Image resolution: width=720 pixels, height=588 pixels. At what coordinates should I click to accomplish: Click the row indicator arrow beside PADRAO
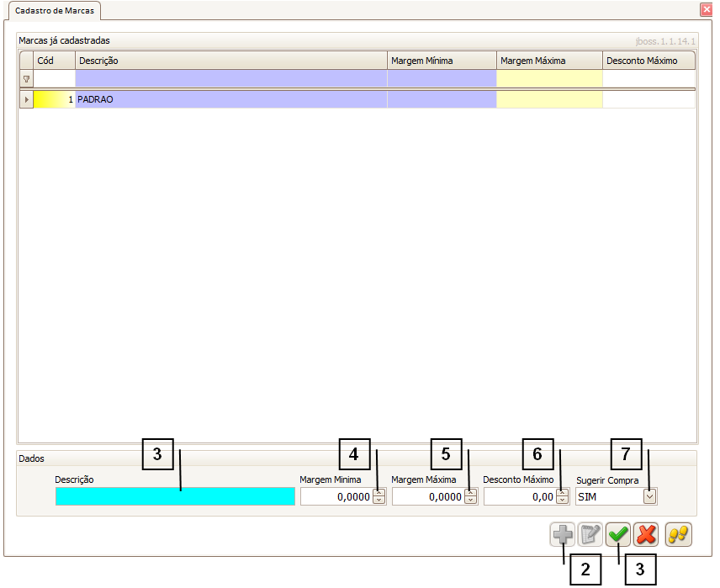(26, 99)
